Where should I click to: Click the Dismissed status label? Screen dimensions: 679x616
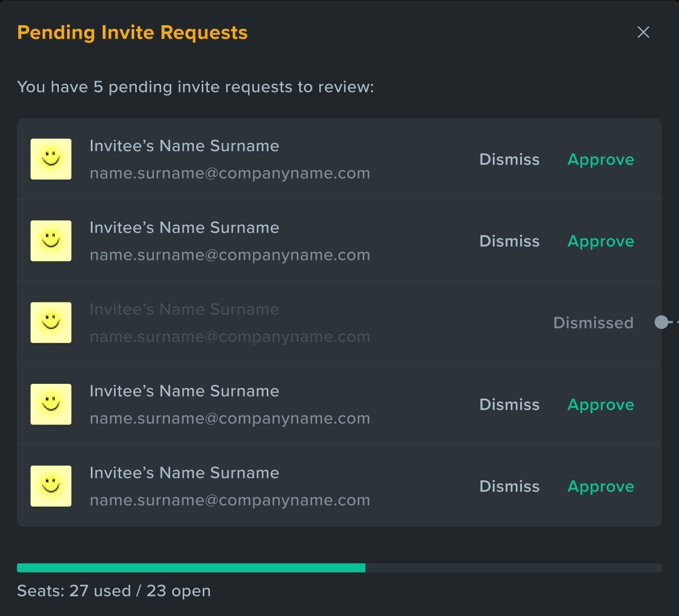[x=593, y=323]
